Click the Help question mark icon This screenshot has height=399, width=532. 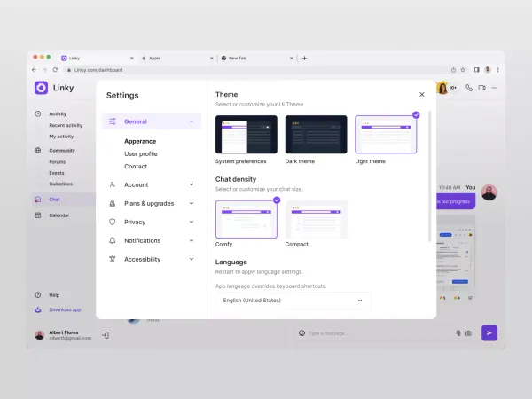coord(38,295)
